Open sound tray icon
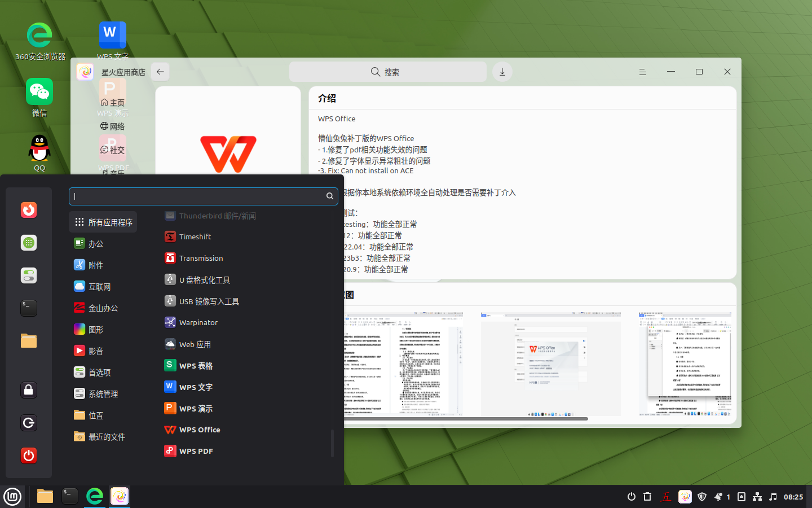This screenshot has width=812, height=508. (x=773, y=497)
